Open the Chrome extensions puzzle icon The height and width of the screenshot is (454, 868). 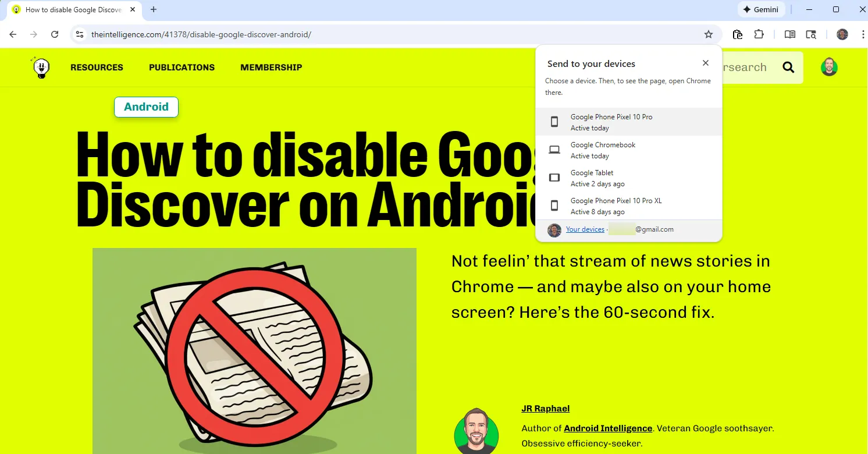pos(757,34)
